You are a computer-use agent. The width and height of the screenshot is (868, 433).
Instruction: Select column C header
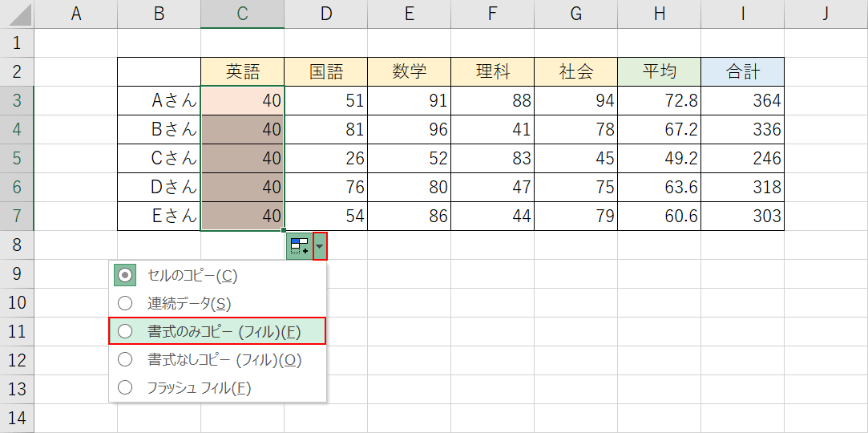point(243,14)
